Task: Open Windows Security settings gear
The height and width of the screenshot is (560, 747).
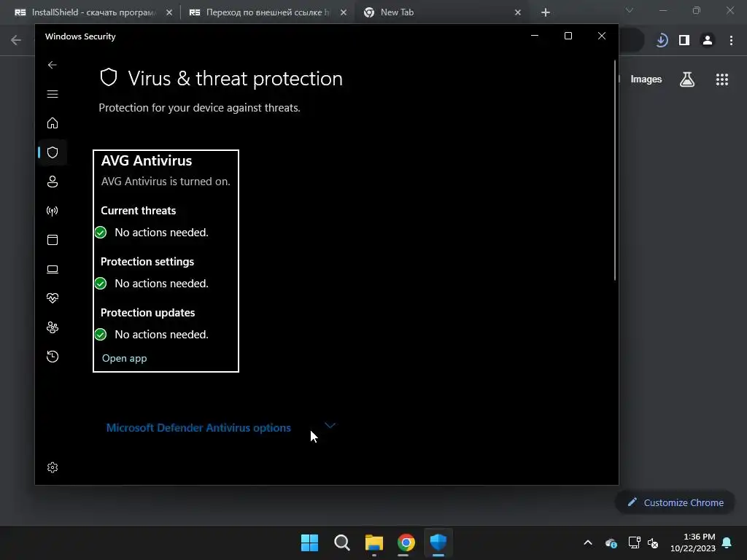Action: (x=53, y=467)
